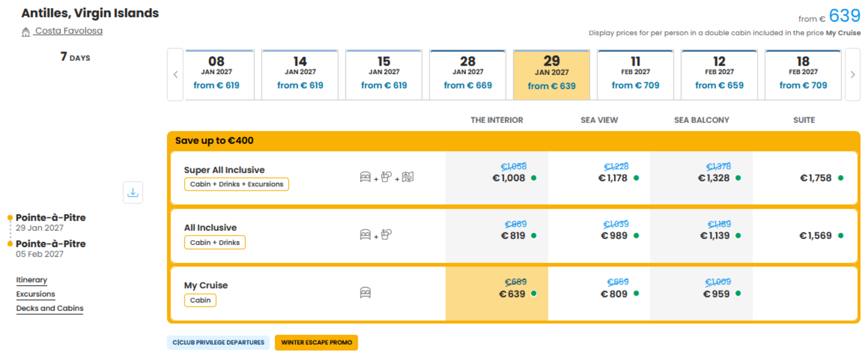Screen dimensions: 868x355
Task: Click the drinks icon in Super All Inclusive row
Action: 387,177
